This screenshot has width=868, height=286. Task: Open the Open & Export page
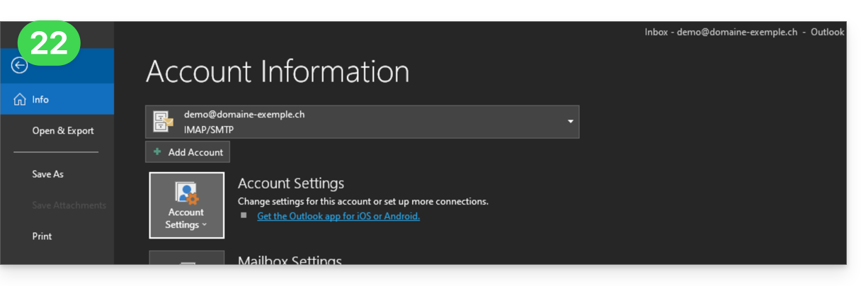pyautogui.click(x=62, y=131)
